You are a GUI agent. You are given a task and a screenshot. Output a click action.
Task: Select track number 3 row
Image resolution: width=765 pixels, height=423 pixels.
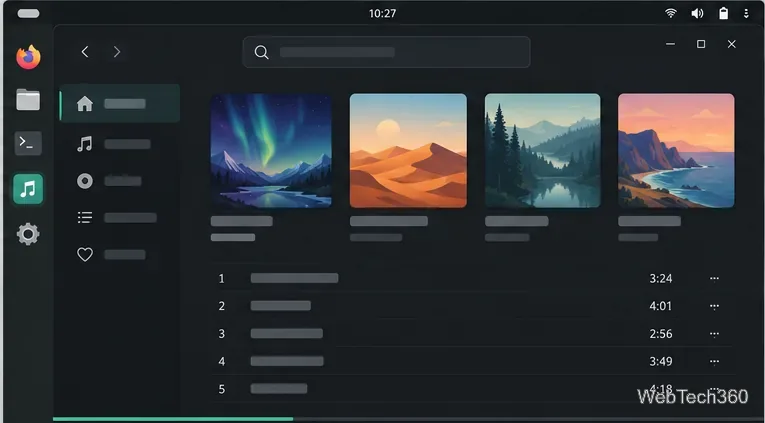(472, 334)
